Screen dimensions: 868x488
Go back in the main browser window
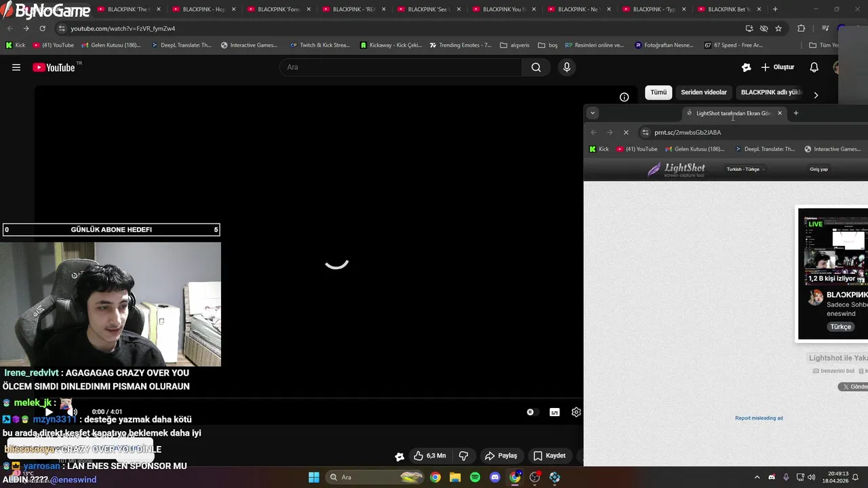[x=9, y=28]
